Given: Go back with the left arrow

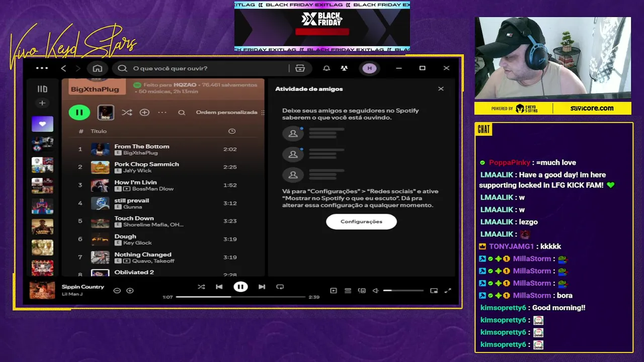Looking at the screenshot, I should (63, 68).
